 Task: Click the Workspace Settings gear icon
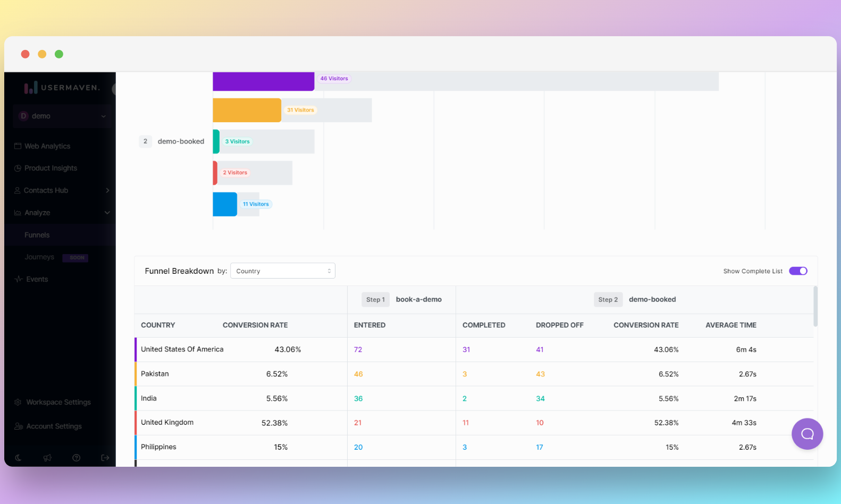pyautogui.click(x=18, y=402)
